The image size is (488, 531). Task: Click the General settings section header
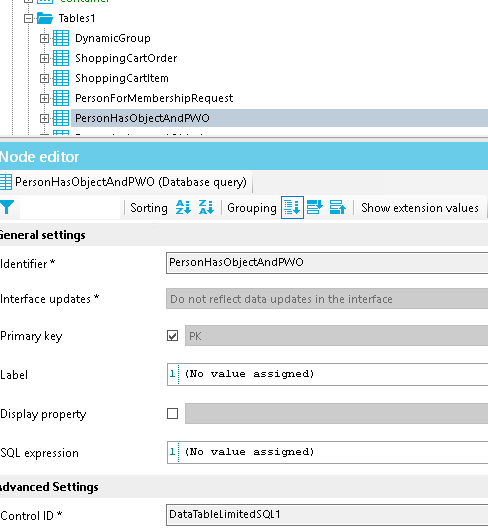click(244, 235)
